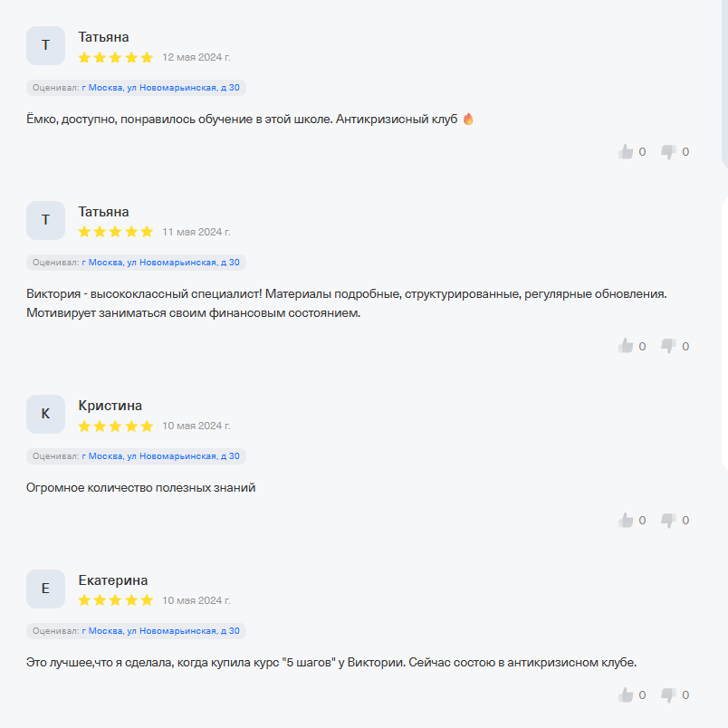Like Ekaterina's review thumbs up
Screen dimensions: 728x728
(x=626, y=695)
